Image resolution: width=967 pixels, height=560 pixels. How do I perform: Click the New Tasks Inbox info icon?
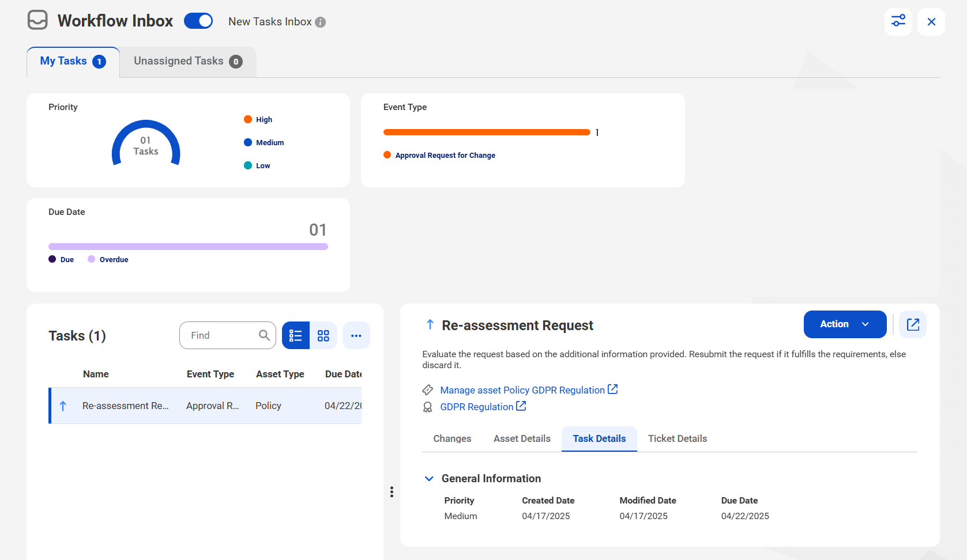[x=321, y=22]
